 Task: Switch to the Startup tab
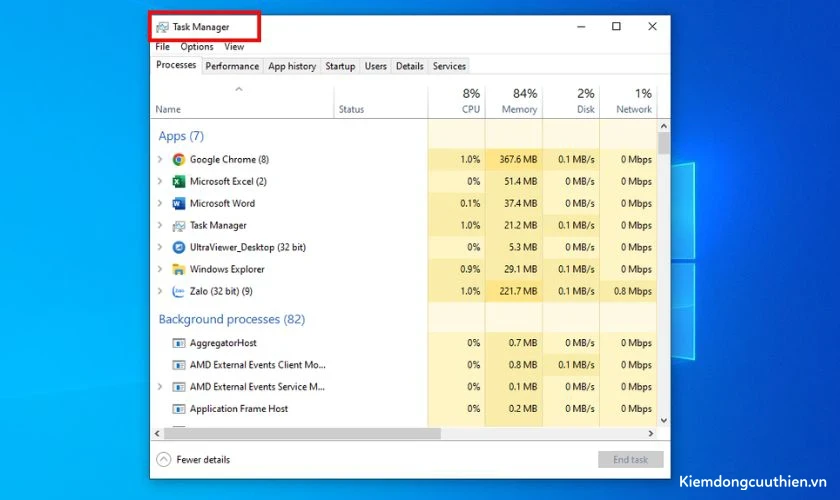point(340,66)
